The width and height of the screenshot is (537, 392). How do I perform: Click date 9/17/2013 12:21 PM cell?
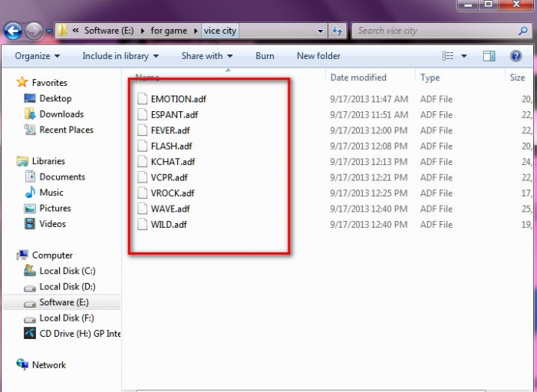(368, 177)
